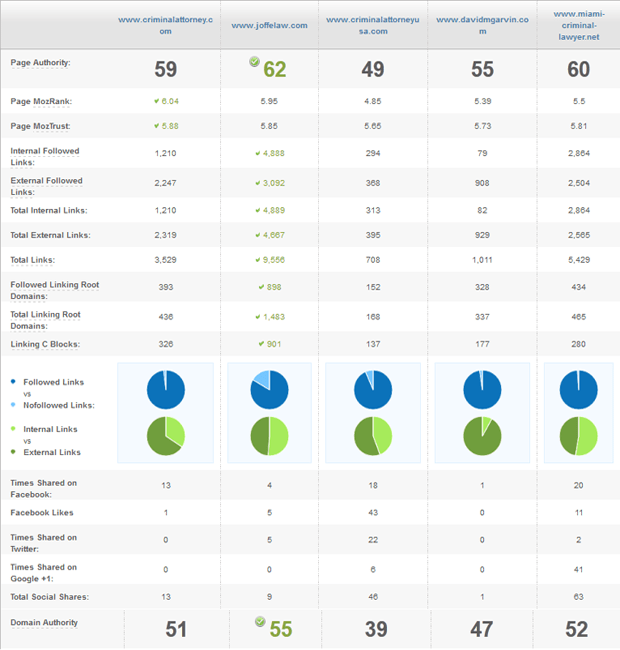620x650 pixels.
Task: Open the www.joffelaw.com column link
Action: point(269,25)
